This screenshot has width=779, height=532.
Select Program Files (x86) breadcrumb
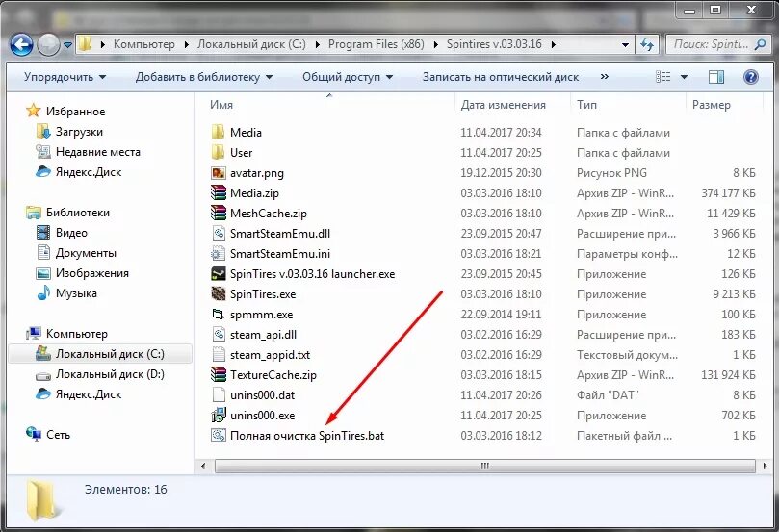[377, 44]
